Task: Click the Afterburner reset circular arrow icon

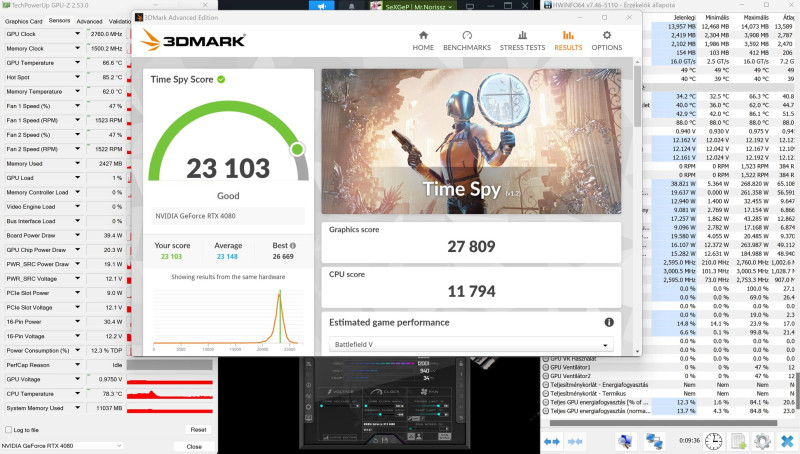Action: pos(376,441)
